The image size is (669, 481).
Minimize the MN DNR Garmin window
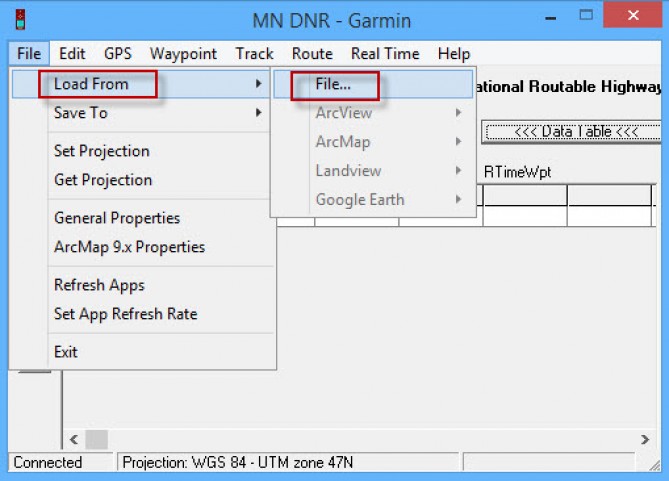(551, 17)
